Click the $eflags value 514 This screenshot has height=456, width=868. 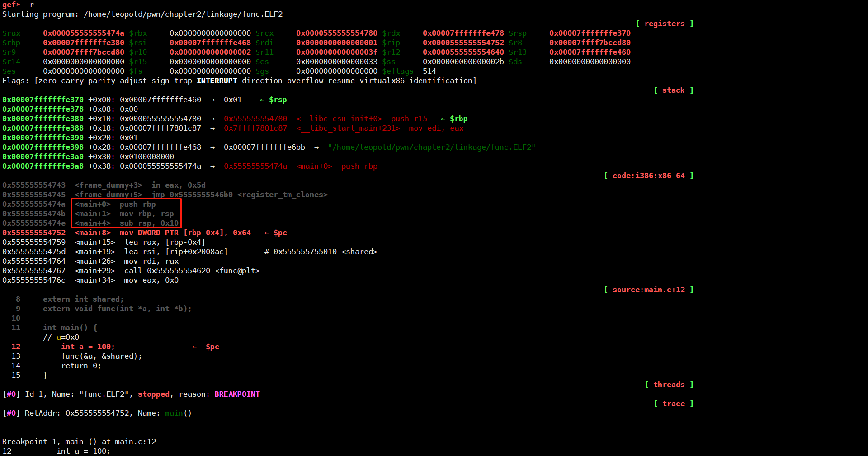[429, 71]
